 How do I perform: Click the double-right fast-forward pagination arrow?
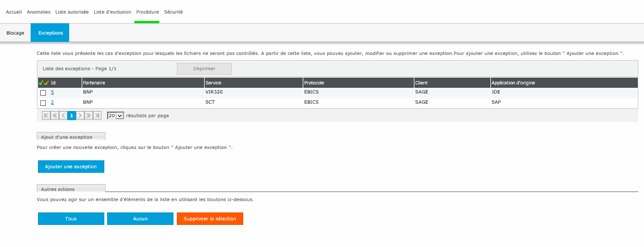click(x=88, y=116)
